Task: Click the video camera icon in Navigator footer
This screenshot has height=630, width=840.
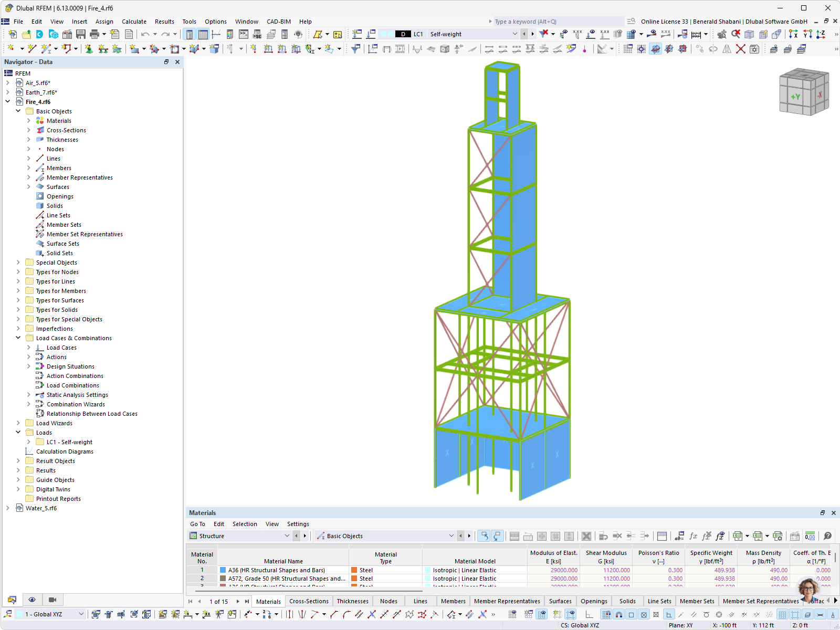Action: [52, 600]
